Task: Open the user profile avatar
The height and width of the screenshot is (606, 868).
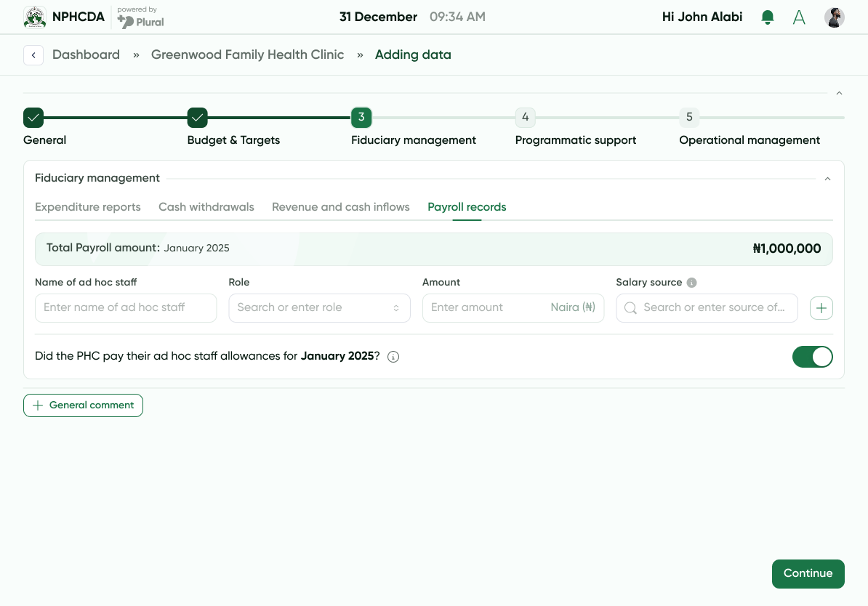Action: (835, 17)
